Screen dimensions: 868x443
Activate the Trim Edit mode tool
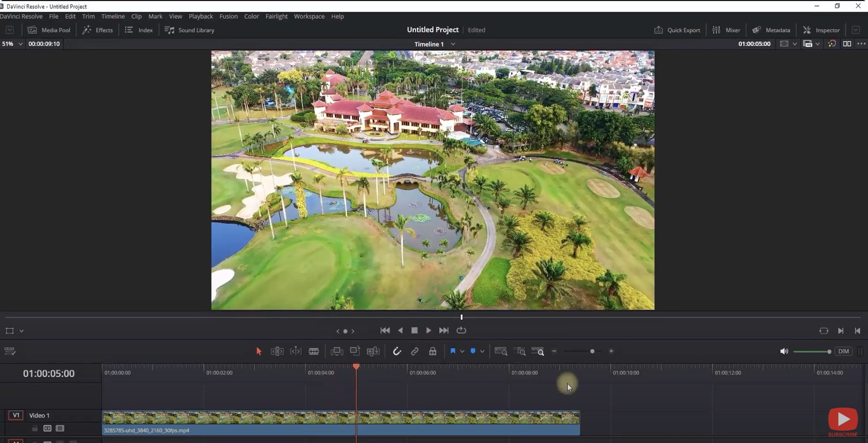[x=277, y=351]
